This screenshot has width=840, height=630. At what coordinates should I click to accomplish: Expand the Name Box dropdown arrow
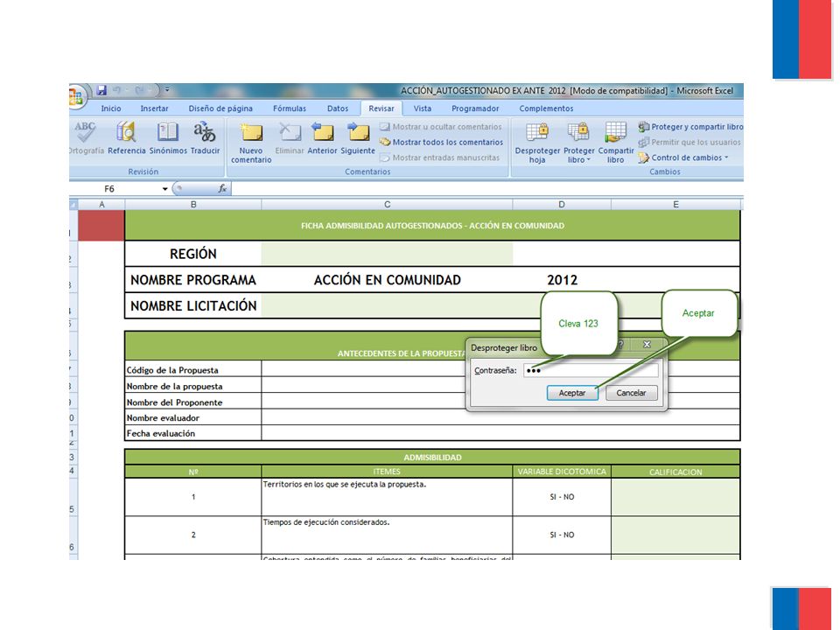(165, 189)
